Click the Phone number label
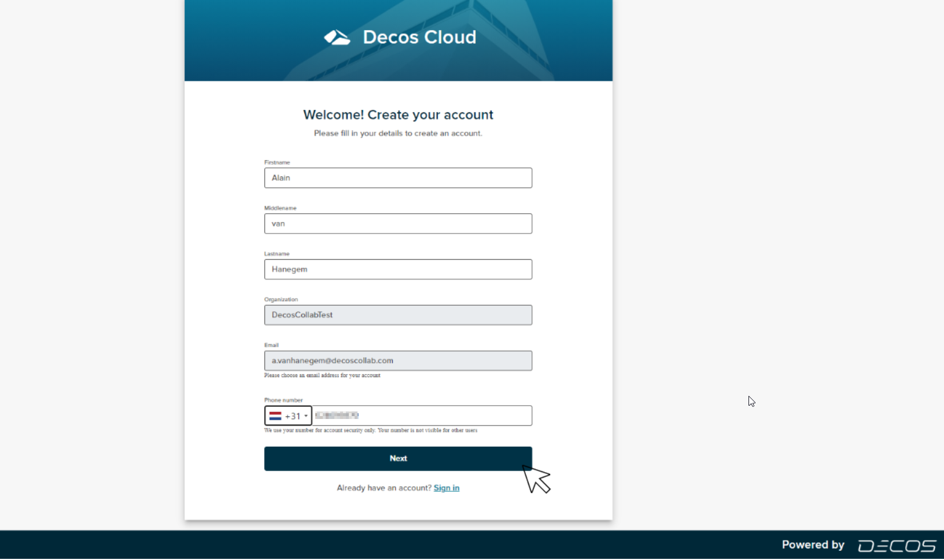 [x=283, y=400]
